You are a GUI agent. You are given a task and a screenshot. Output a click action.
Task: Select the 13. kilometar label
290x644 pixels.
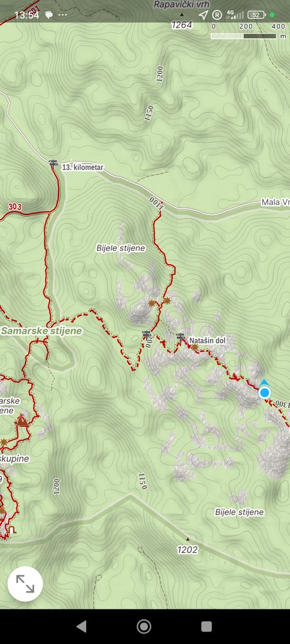pos(82,167)
